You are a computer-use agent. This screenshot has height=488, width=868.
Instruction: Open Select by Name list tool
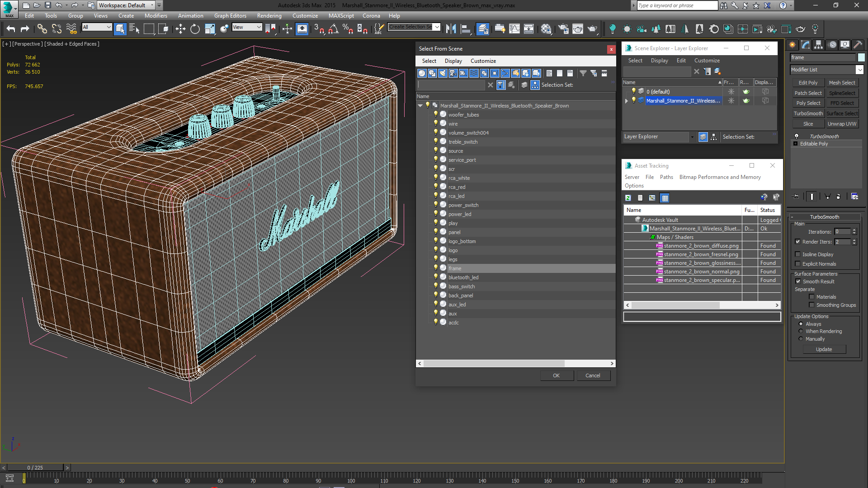point(135,29)
